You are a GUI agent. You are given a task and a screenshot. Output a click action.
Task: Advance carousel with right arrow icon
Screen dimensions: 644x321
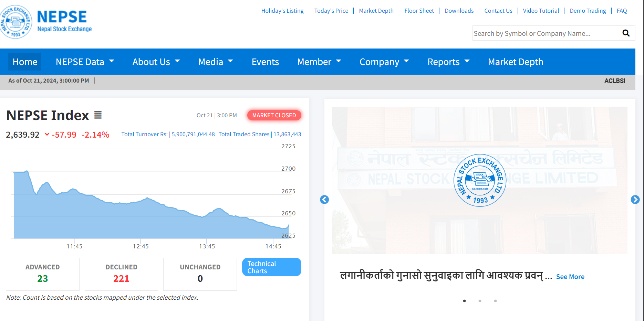(x=635, y=200)
